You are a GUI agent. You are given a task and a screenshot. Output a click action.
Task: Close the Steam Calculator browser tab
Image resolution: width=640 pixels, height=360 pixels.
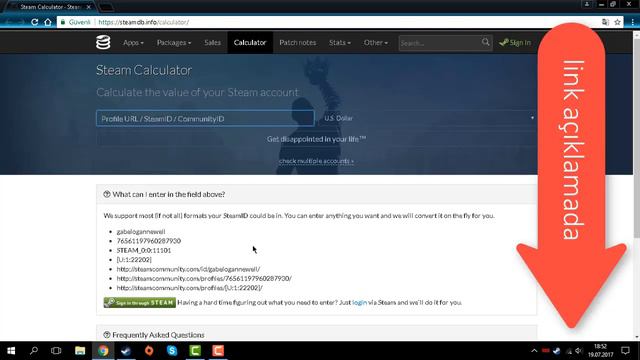(x=89, y=7)
